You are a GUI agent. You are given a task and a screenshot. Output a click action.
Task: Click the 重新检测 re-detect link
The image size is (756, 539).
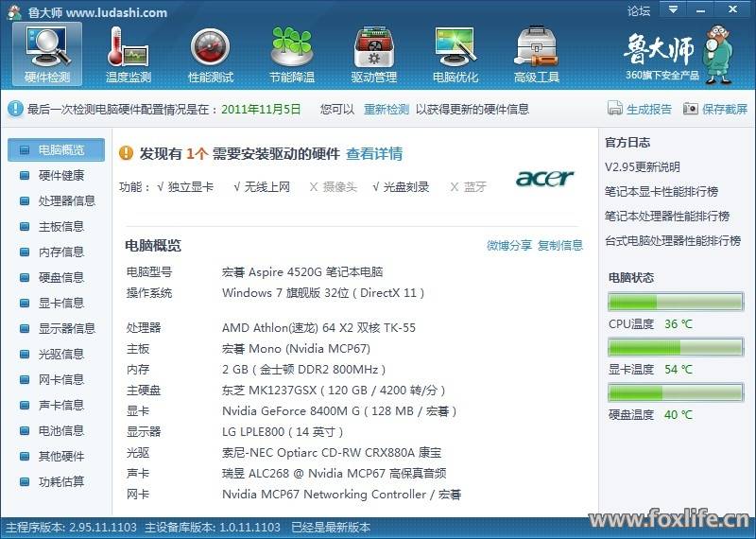pos(387,109)
